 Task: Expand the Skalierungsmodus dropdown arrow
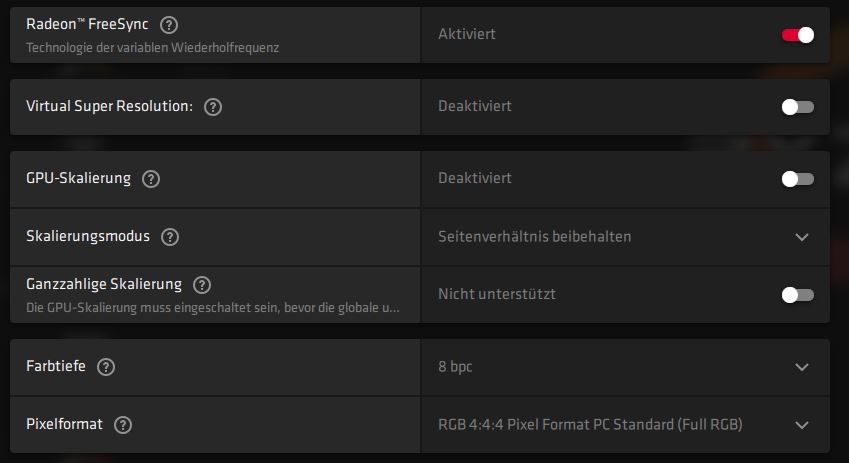801,237
